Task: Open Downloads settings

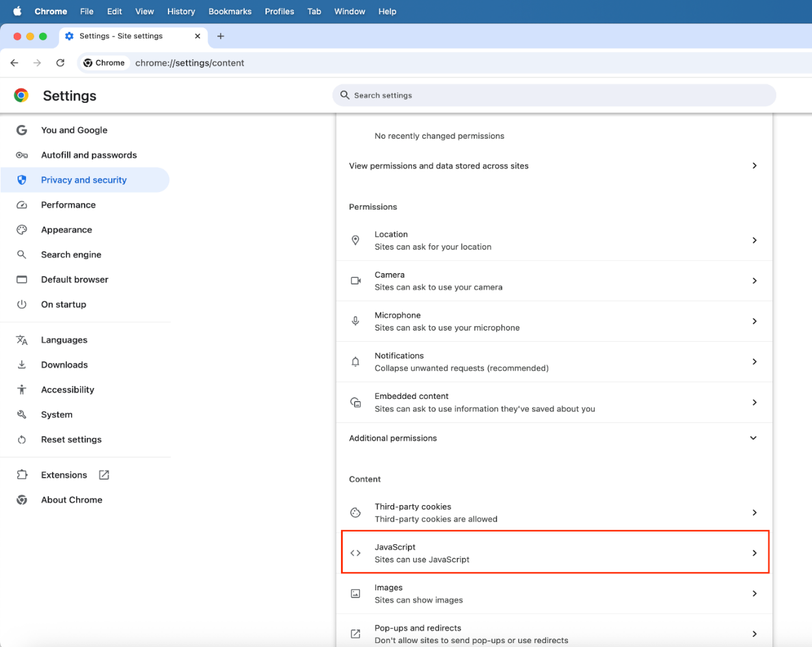Action: [85, 365]
